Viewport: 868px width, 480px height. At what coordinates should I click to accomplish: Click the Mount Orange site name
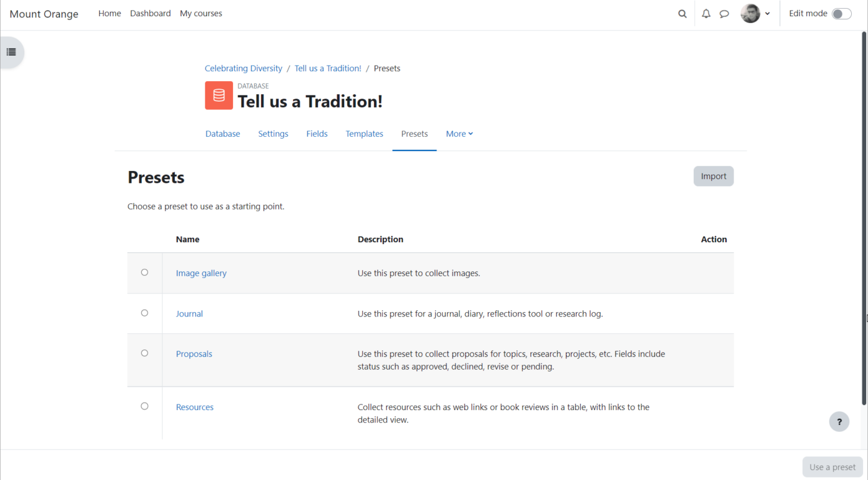(43, 14)
